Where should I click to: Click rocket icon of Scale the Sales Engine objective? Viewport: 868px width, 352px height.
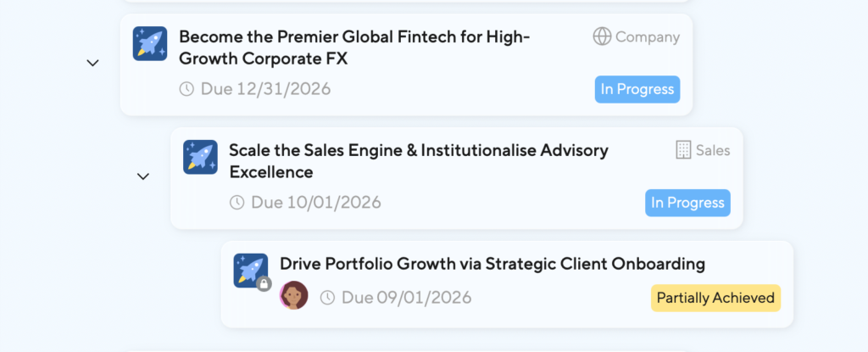click(x=200, y=157)
